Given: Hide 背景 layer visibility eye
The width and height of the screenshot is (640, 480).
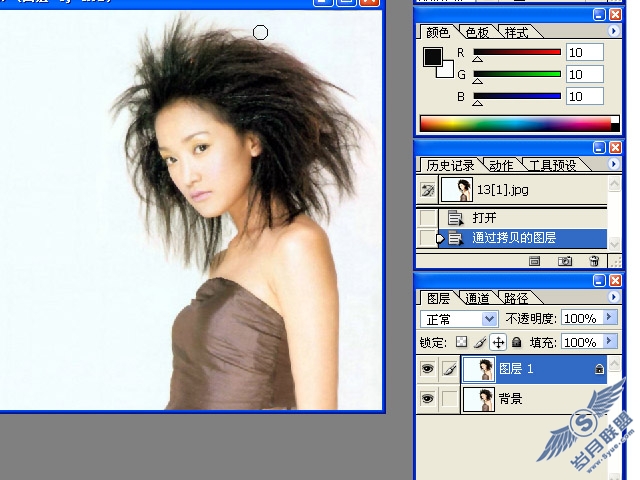Looking at the screenshot, I should pyautogui.click(x=427, y=398).
